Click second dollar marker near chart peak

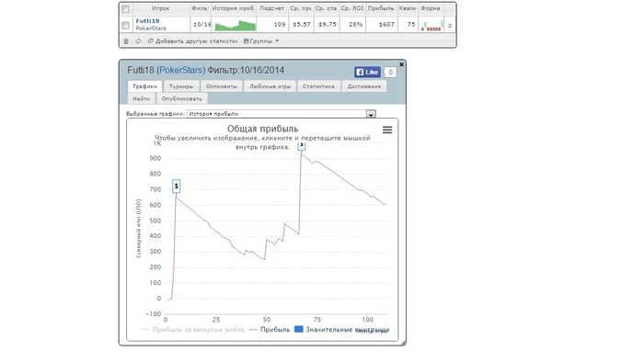[x=302, y=145]
